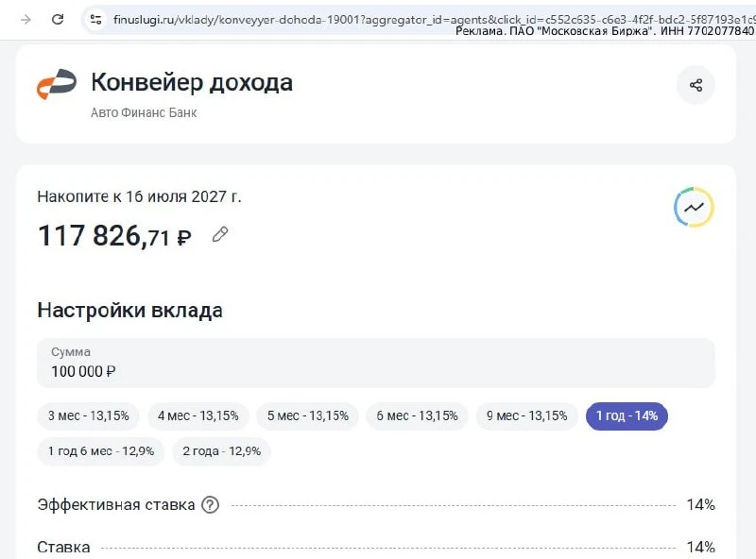Pick the 1 год 6 мес - 12,9% term
The width and height of the screenshot is (756, 559).
click(x=101, y=451)
